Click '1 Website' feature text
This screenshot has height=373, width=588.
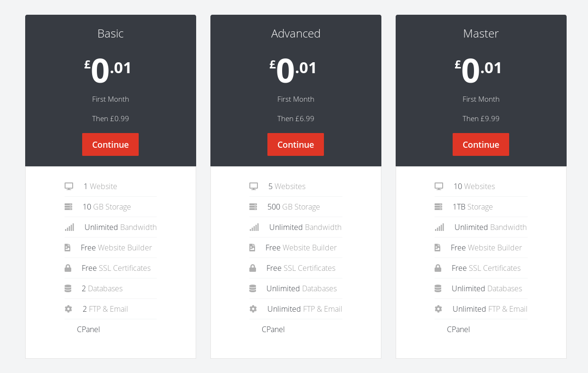pos(100,186)
